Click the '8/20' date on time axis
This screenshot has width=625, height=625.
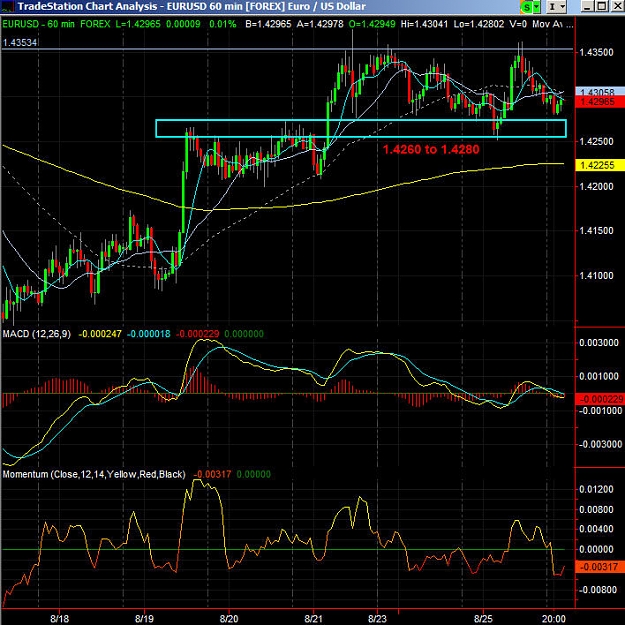click(229, 619)
